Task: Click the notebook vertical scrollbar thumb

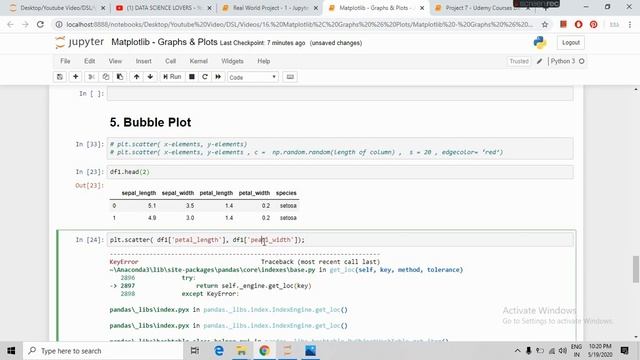Action: (636, 269)
